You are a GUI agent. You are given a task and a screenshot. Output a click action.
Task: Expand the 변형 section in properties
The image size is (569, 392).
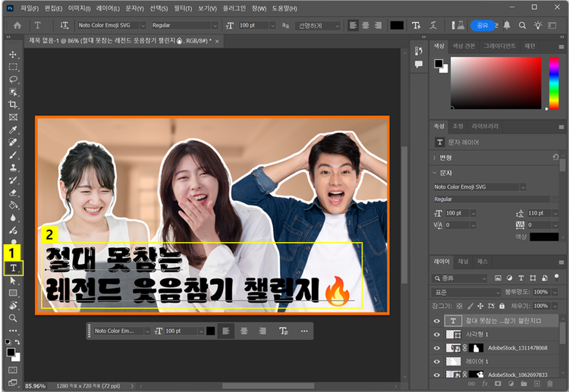point(435,158)
